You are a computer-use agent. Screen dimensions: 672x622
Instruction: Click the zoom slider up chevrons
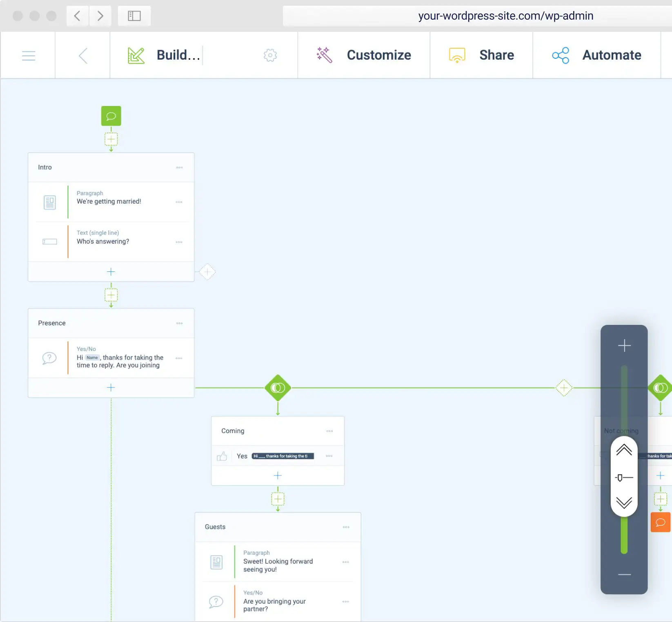pos(624,450)
